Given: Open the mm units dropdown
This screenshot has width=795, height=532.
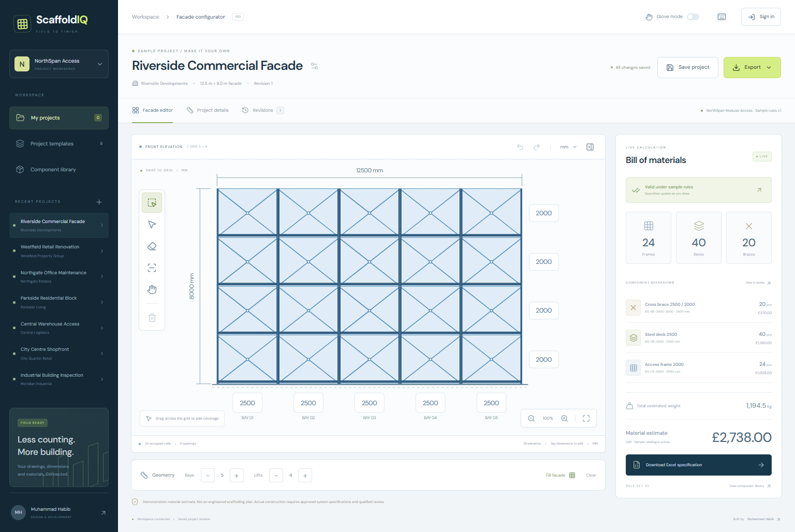Looking at the screenshot, I should point(568,147).
